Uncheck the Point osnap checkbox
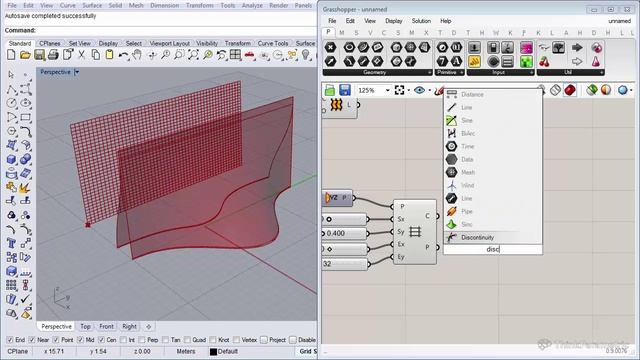The image size is (640, 360). 56,340
